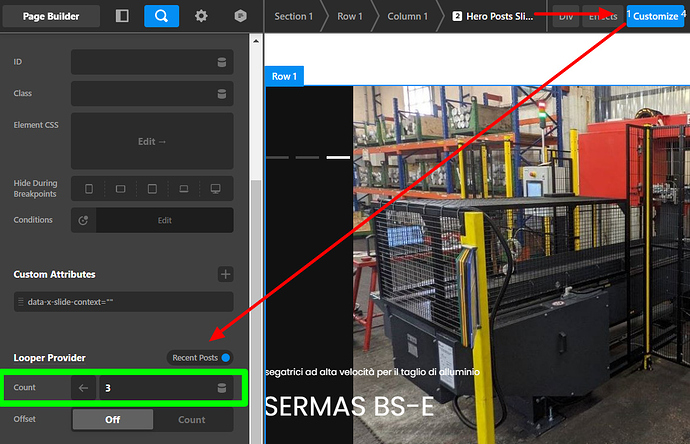Open settings via the gear icon
Image resolution: width=690 pixels, height=444 pixels.
pos(201,16)
